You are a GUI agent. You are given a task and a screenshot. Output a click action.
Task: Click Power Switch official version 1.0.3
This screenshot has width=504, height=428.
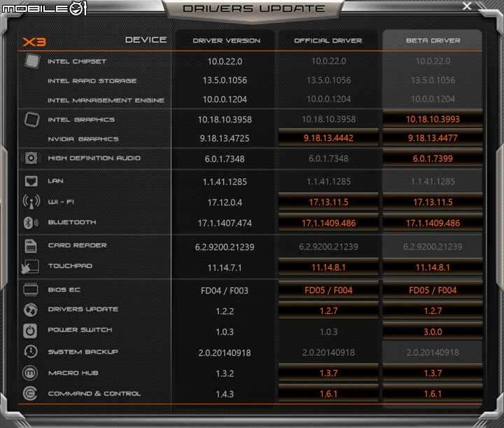point(328,331)
